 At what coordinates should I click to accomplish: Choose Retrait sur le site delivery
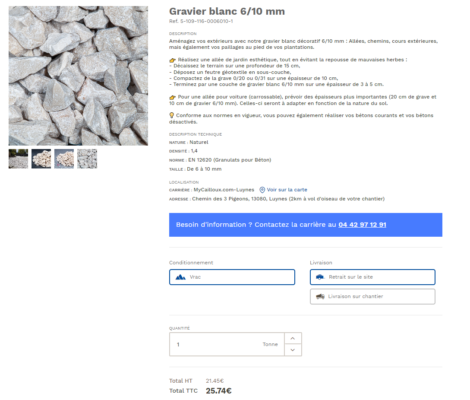373,277
